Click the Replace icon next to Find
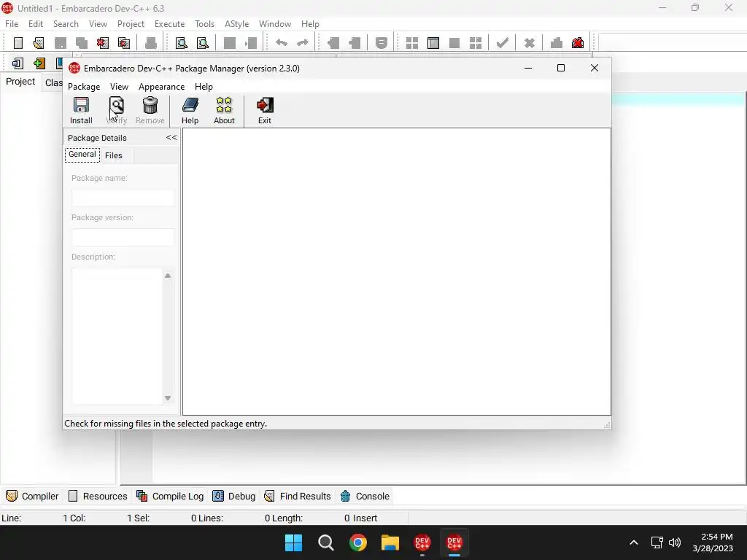This screenshot has height=560, width=747. click(203, 43)
